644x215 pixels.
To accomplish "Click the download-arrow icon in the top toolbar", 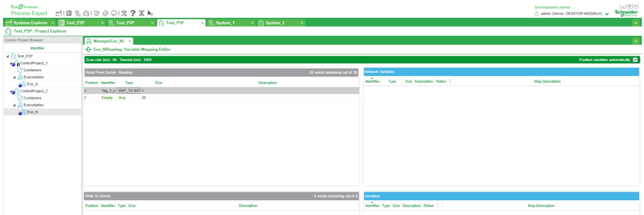I will pyautogui.click(x=141, y=14).
